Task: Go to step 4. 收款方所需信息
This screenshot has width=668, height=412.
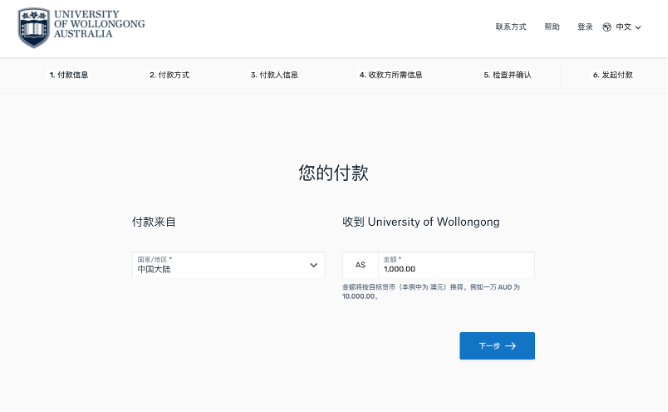Action: tap(391, 75)
